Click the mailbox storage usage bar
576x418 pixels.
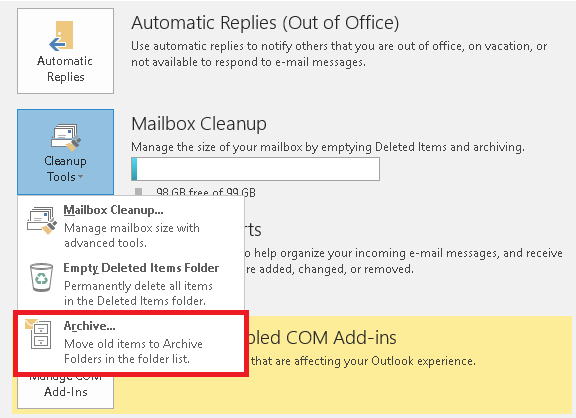(x=255, y=169)
